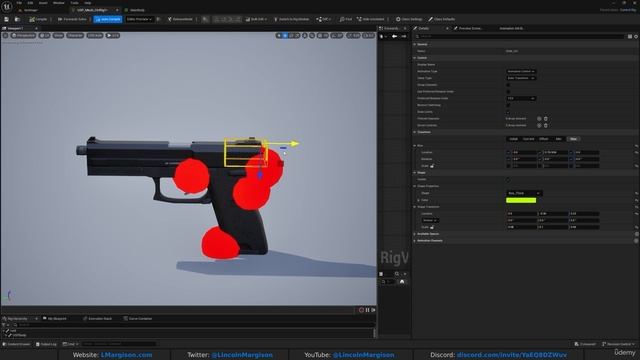The height and width of the screenshot is (360, 640).
Task: Click the Hide Unrelated toolbar button
Action: point(371,19)
